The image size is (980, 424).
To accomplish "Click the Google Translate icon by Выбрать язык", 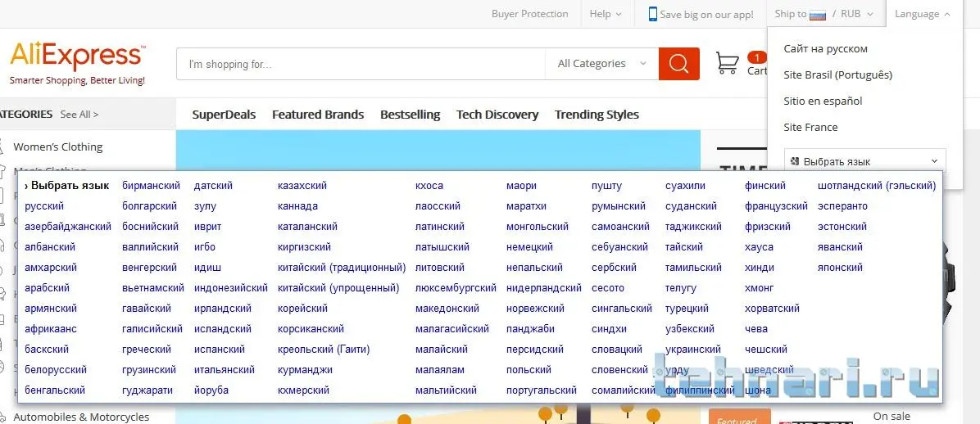I will 794,161.
